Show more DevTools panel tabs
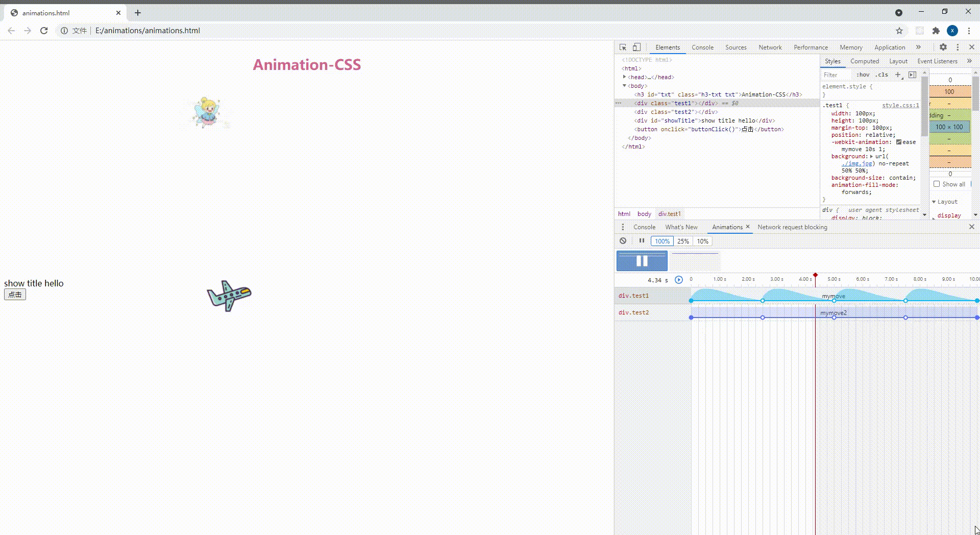The width and height of the screenshot is (980, 535). click(918, 47)
